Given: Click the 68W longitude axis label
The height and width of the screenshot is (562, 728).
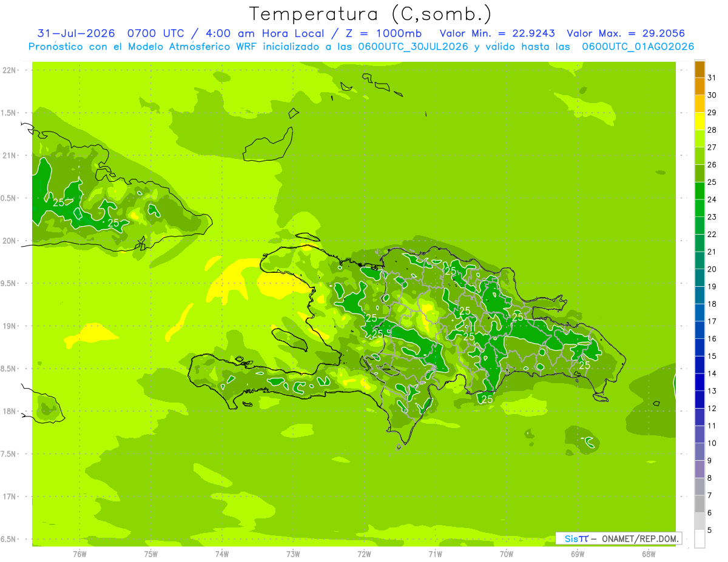Looking at the screenshot, I should pos(649,554).
